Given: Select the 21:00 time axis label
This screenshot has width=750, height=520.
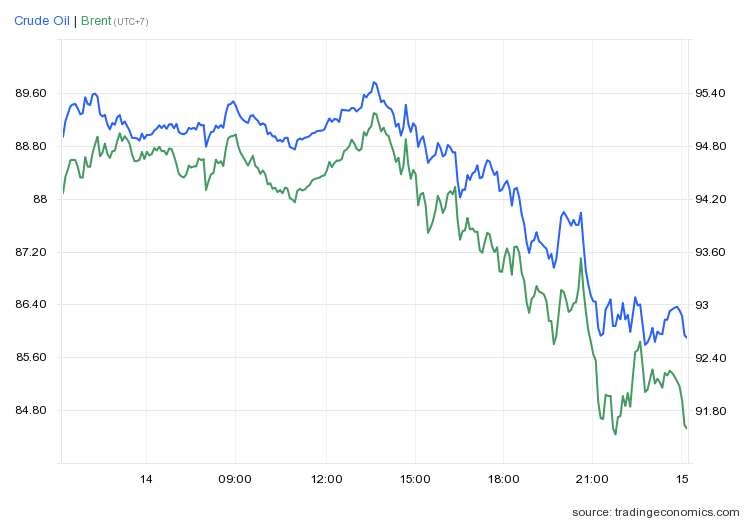Looking at the screenshot, I should click(x=592, y=480).
